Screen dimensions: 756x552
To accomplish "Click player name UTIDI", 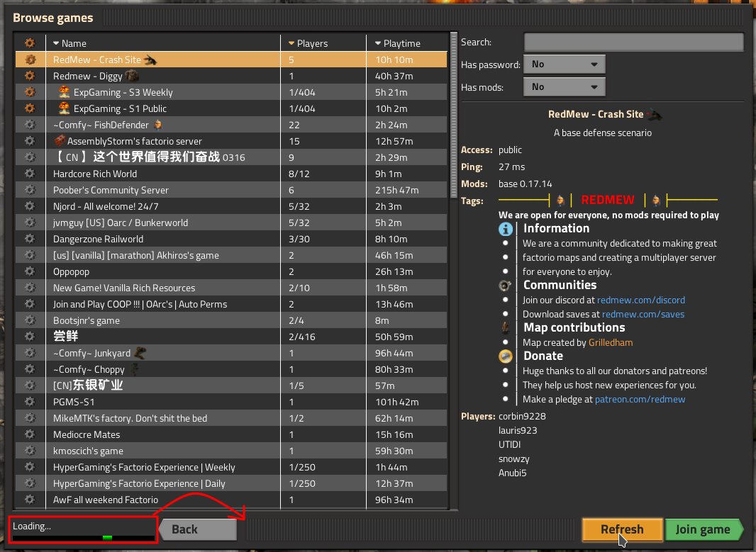I will pyautogui.click(x=510, y=444).
